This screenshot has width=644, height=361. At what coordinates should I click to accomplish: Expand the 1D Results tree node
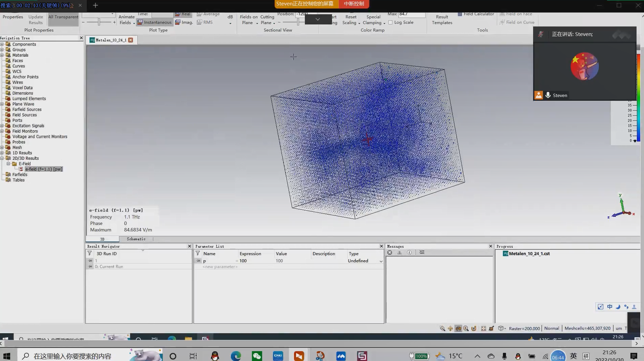pyautogui.click(x=2, y=153)
